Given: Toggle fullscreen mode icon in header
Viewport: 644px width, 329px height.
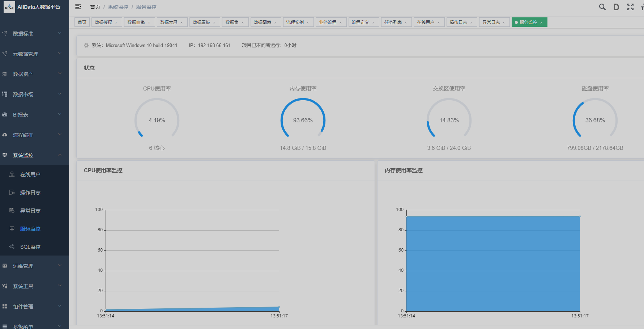Looking at the screenshot, I should (x=630, y=7).
